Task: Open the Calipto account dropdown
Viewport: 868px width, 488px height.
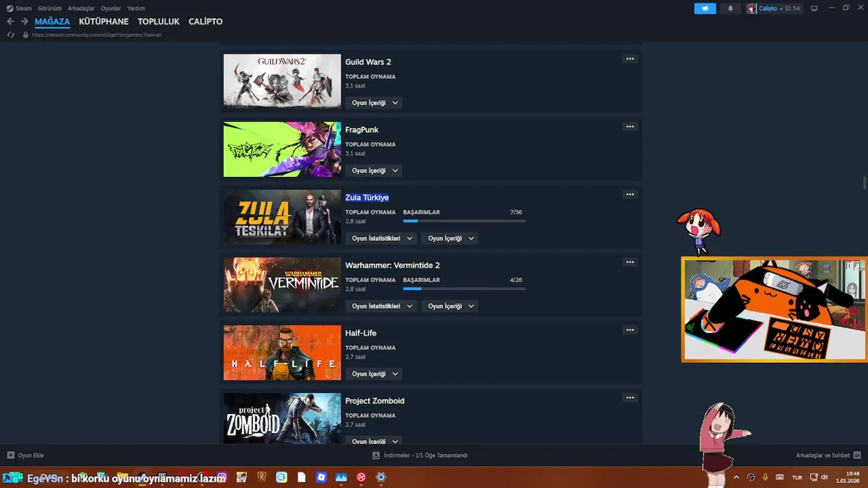Action: click(x=779, y=8)
